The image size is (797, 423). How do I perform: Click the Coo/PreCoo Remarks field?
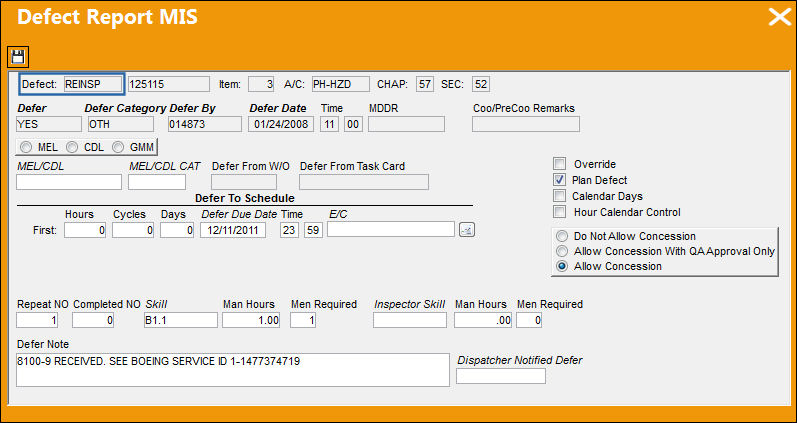526,124
